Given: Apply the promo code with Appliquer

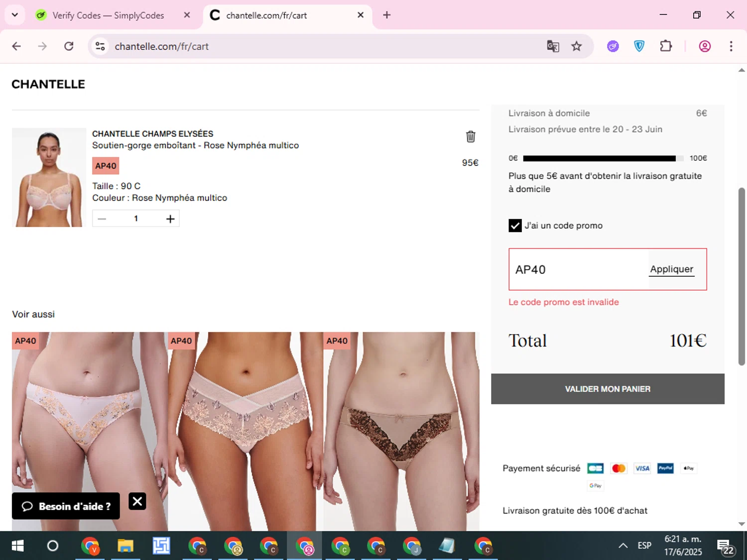Looking at the screenshot, I should tap(671, 269).
